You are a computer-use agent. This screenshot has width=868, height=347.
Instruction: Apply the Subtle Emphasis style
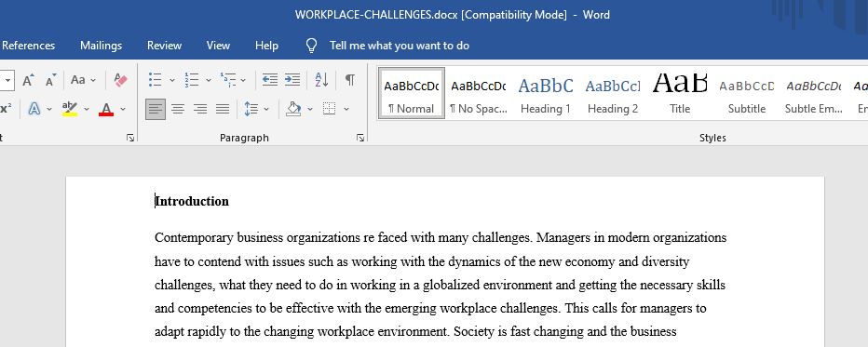(814, 93)
